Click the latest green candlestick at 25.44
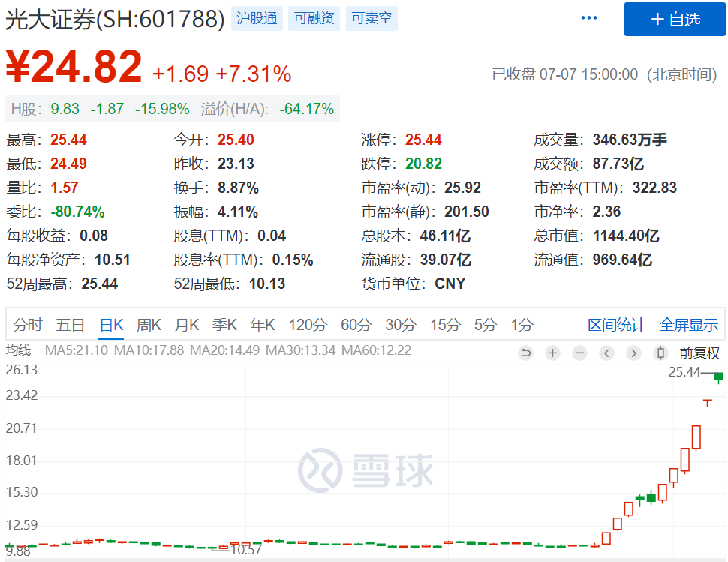 pos(718,377)
